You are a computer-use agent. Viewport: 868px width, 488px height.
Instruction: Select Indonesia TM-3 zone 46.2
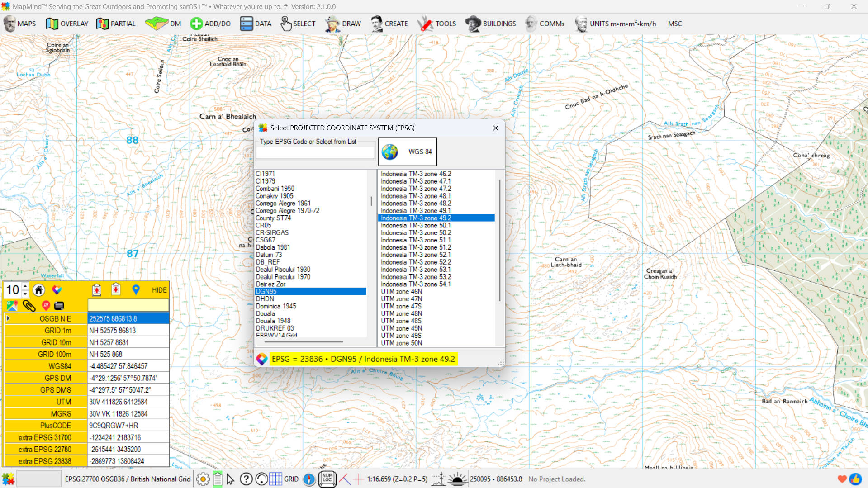(x=416, y=174)
